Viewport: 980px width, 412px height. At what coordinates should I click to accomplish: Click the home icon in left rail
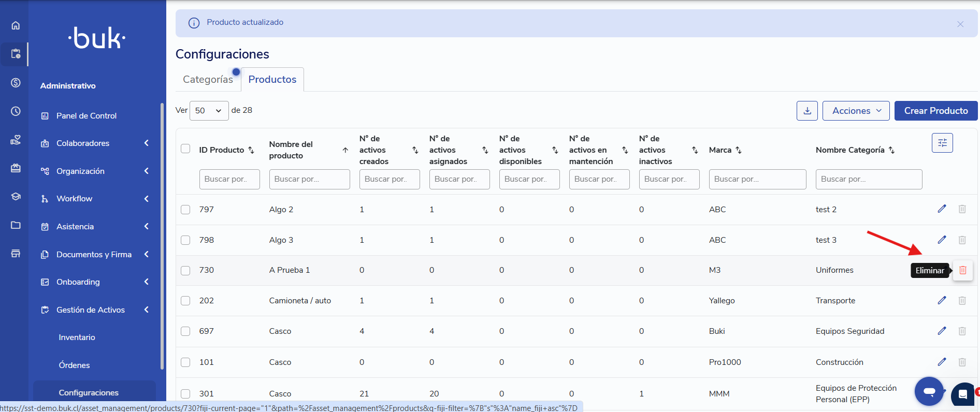(x=16, y=25)
